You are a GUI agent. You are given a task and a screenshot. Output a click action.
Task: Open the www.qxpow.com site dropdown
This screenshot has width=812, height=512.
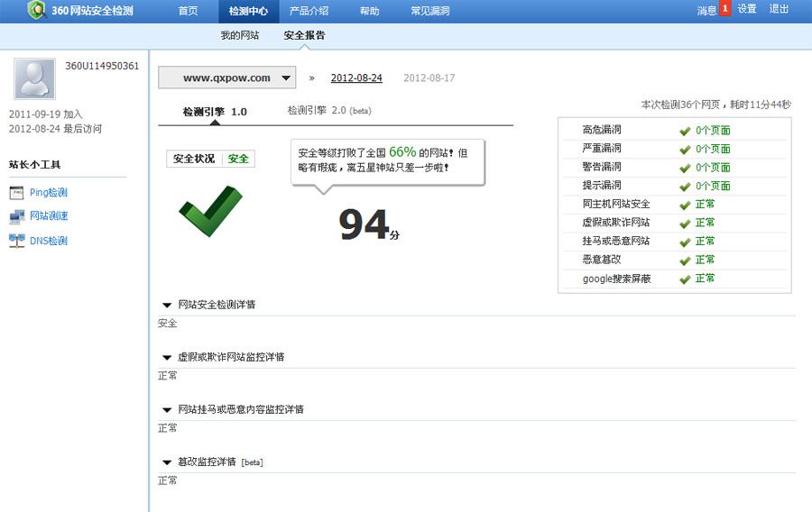[227, 78]
